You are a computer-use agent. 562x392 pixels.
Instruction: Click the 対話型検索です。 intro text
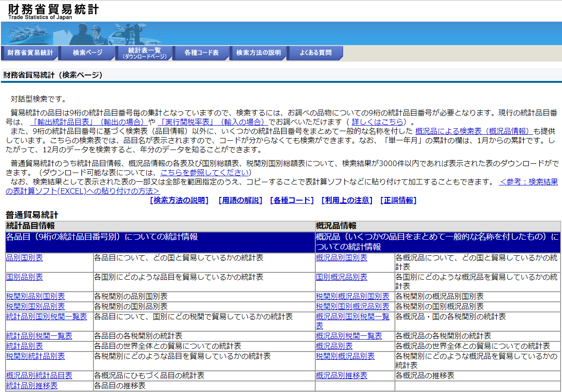click(x=39, y=99)
